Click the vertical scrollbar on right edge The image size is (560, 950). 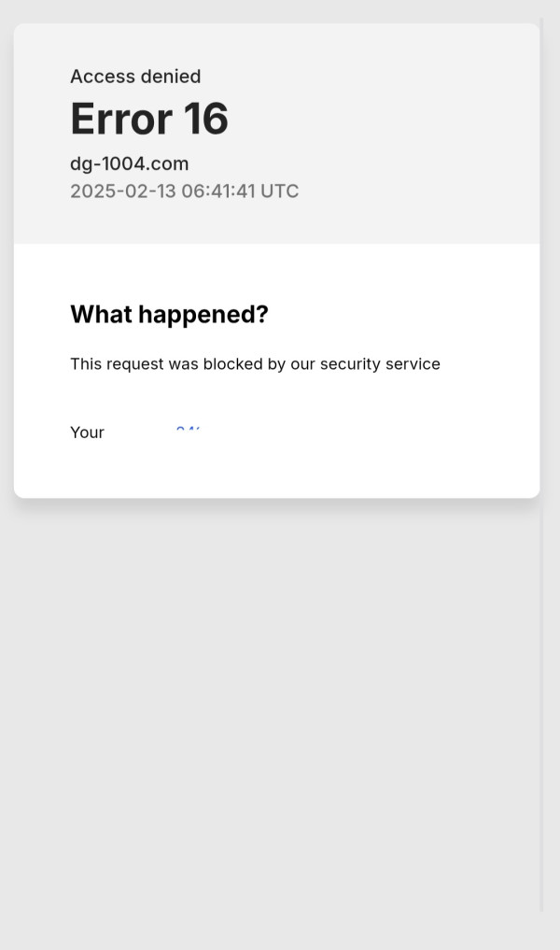point(542,467)
